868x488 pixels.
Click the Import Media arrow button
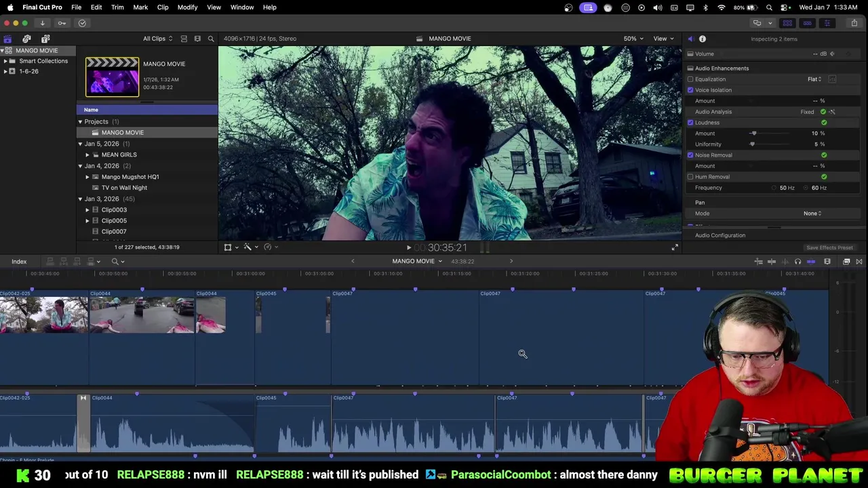tap(42, 23)
